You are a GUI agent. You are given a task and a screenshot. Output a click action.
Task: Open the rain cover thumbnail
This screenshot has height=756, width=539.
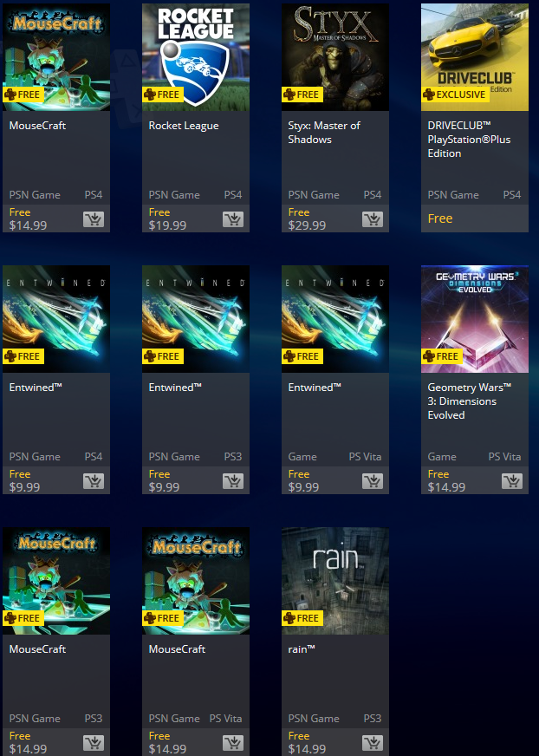pyautogui.click(x=335, y=581)
